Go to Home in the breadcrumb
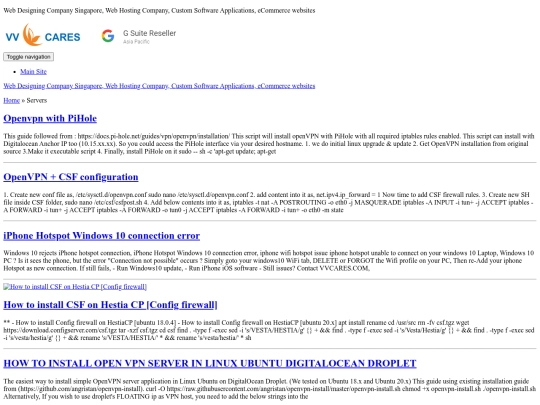This screenshot has height=405, width=540. [x=11, y=101]
